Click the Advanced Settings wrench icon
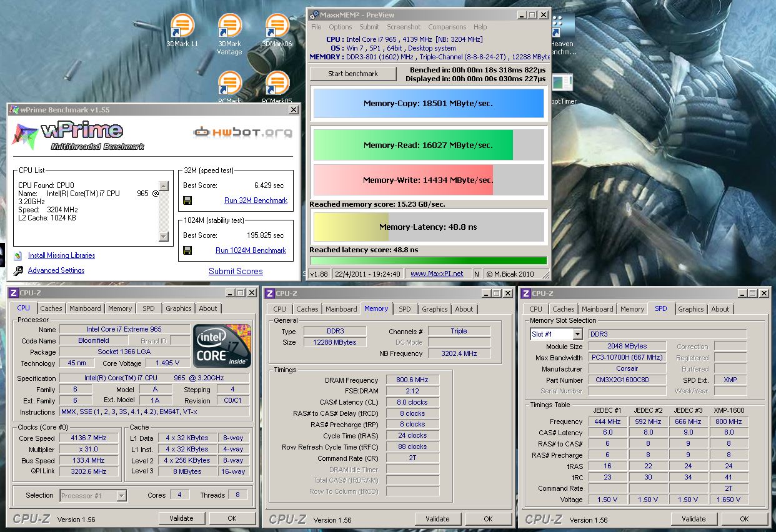 tap(17, 270)
